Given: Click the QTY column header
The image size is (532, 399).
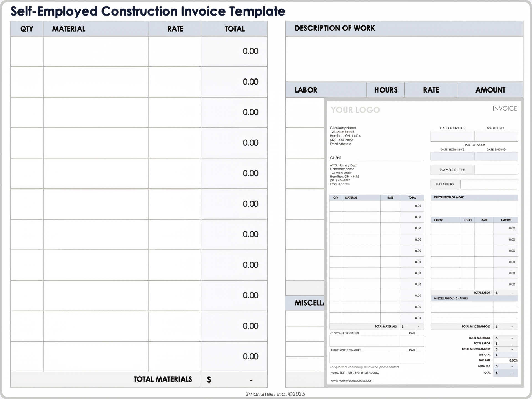Looking at the screenshot, I should (x=27, y=29).
